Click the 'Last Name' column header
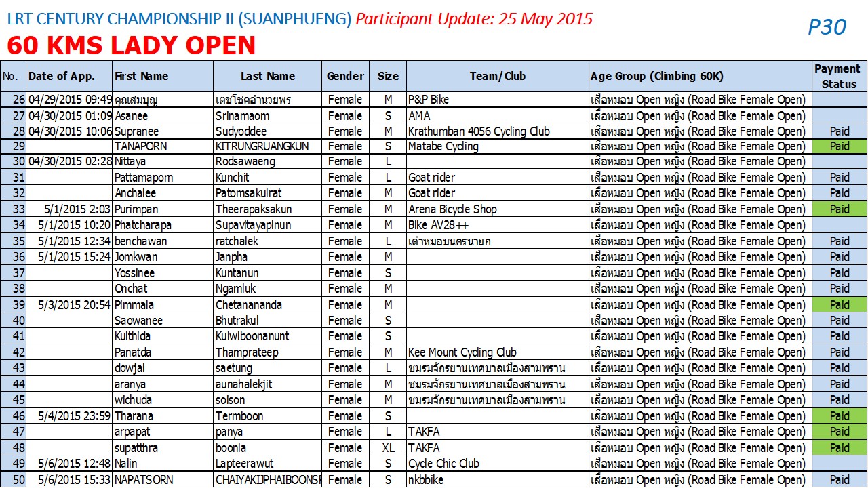 click(x=268, y=76)
